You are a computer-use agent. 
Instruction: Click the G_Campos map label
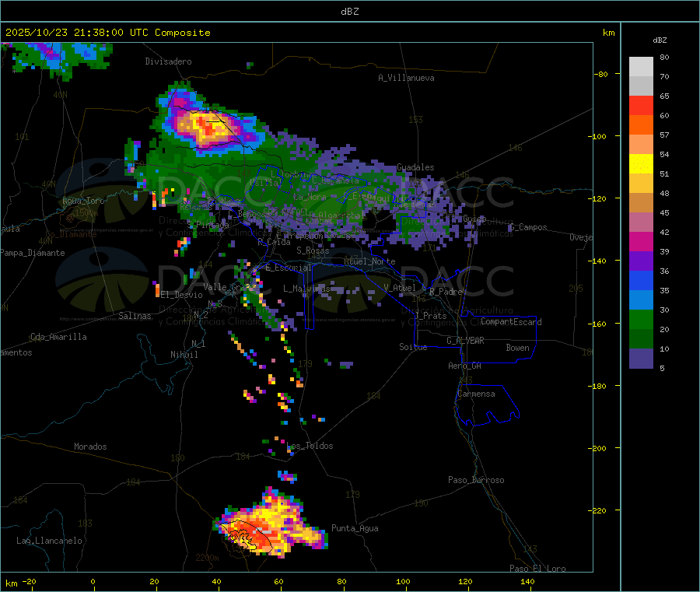point(528,227)
